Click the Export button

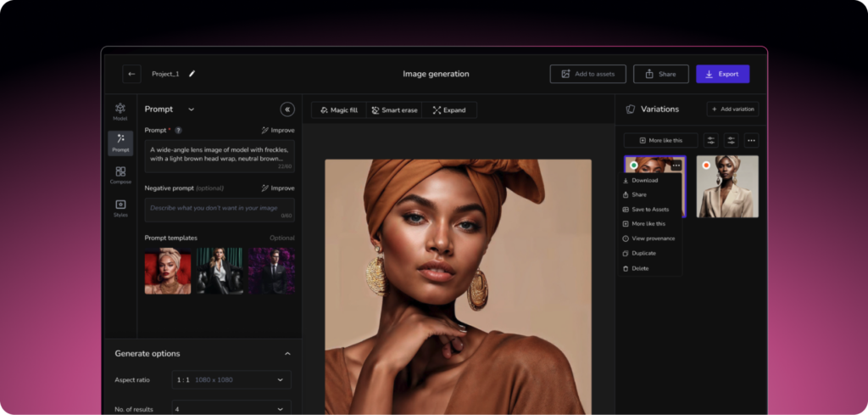pos(722,74)
